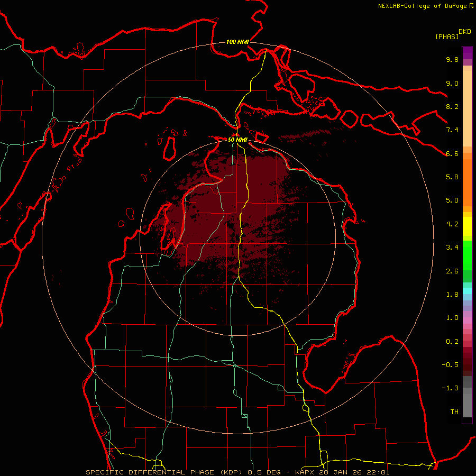Click the 1.8 legend value
The width and height of the screenshot is (476, 476).
pyautogui.click(x=452, y=295)
